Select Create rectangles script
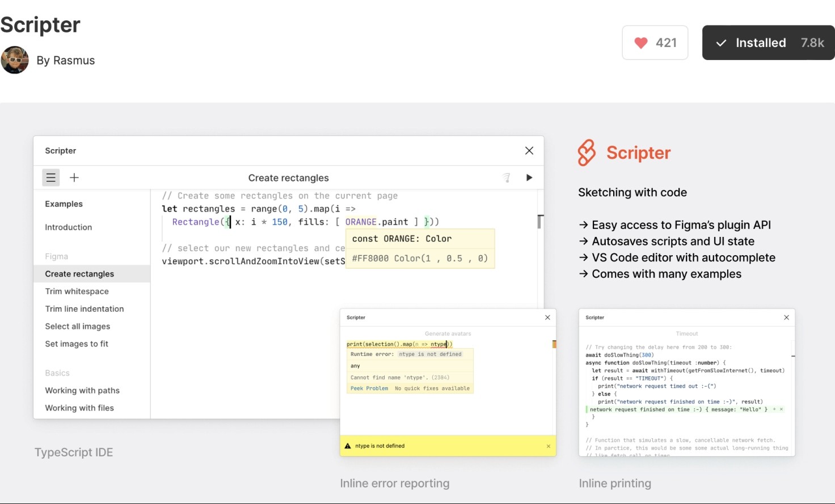 [x=92, y=274]
